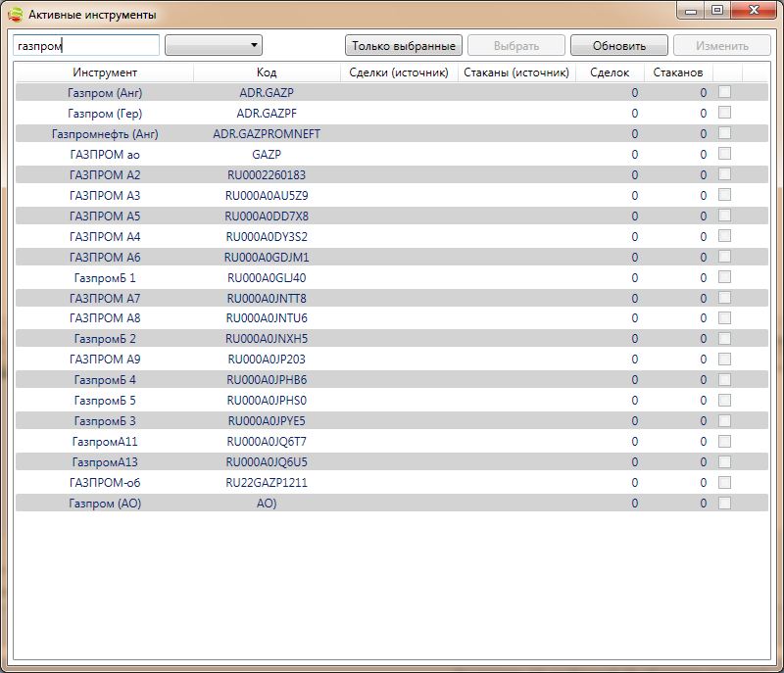Minimize the Активные инструменты window
This screenshot has width=784, height=673.
point(691,10)
